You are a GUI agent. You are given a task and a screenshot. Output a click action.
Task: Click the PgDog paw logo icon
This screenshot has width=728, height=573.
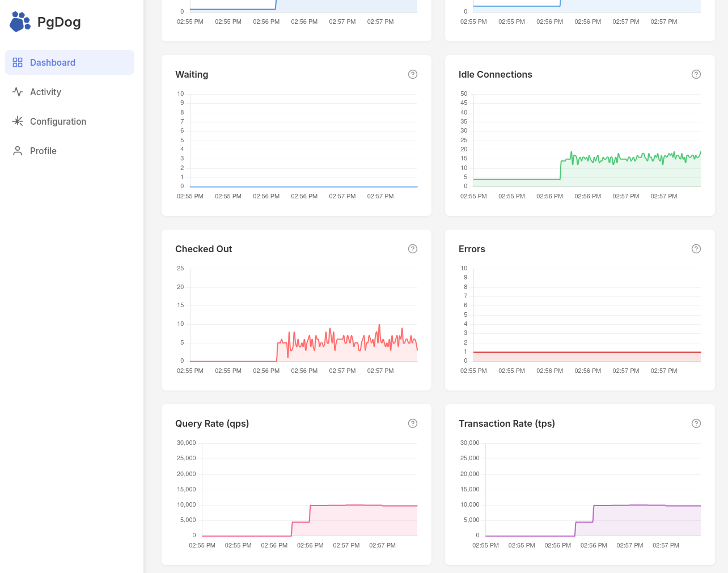[x=20, y=22]
